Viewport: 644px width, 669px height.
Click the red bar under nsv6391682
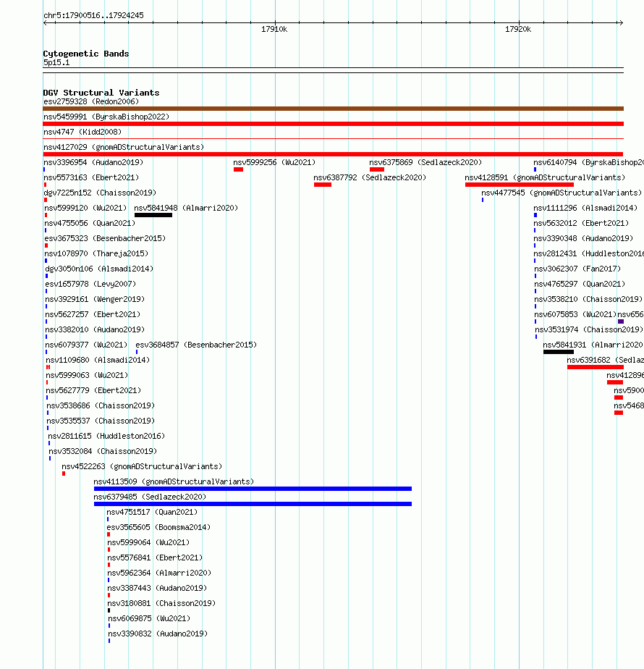click(x=596, y=367)
